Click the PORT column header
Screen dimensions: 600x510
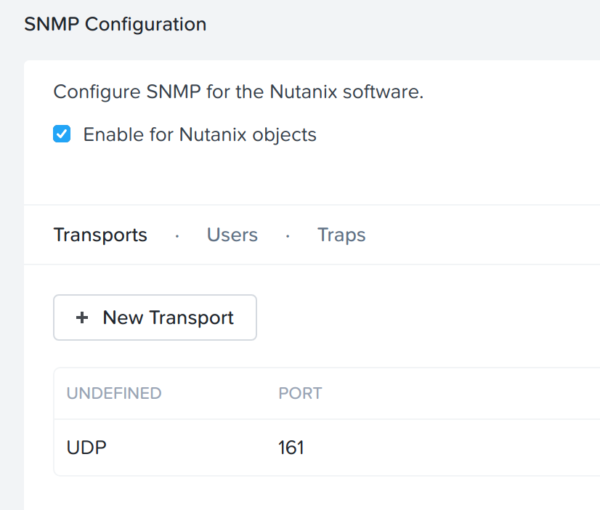pos(300,393)
